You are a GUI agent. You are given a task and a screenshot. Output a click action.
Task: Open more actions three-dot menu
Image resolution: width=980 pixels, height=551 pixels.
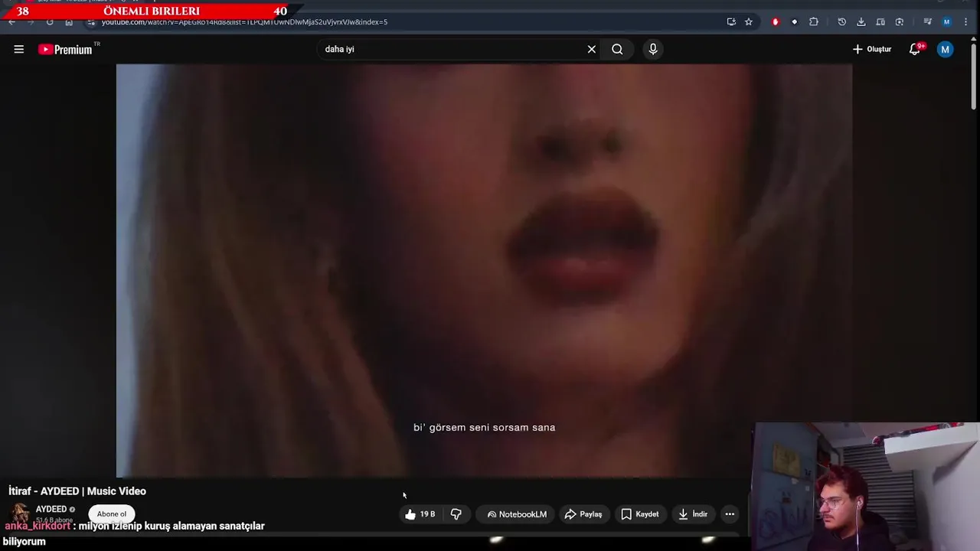click(730, 514)
